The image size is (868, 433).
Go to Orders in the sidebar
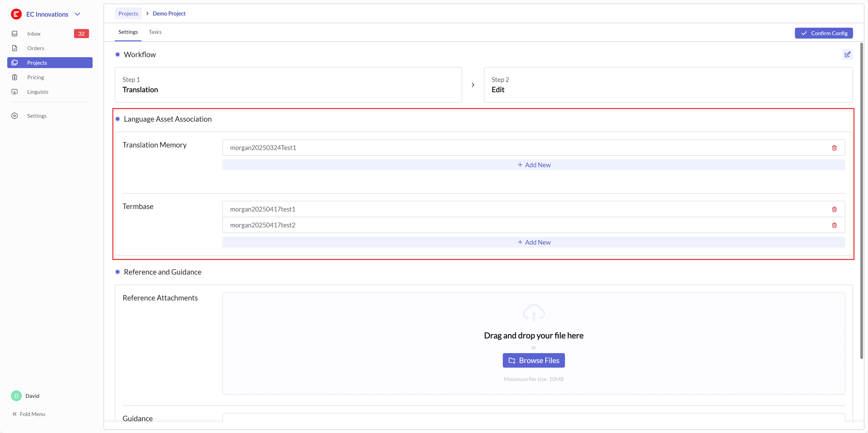[35, 48]
